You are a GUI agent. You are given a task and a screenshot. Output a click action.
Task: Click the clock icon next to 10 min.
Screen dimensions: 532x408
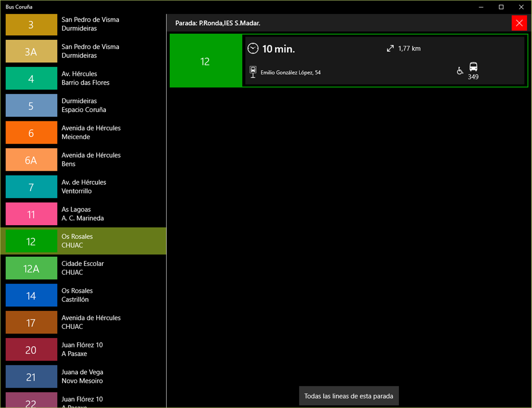253,48
